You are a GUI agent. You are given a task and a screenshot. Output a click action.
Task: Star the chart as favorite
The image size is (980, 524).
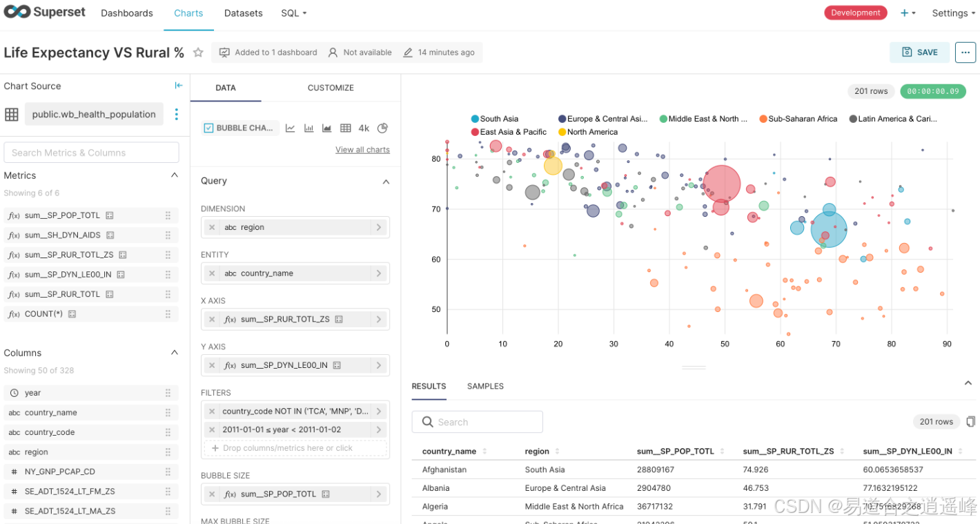coord(198,52)
